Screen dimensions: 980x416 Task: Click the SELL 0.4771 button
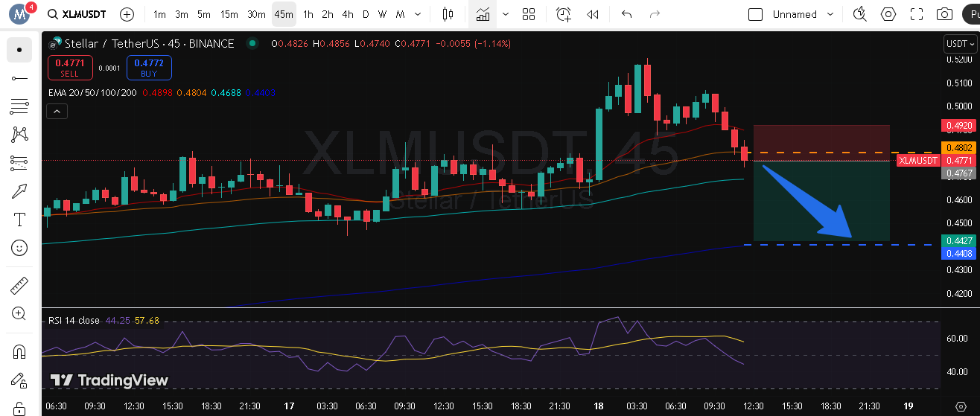point(70,68)
